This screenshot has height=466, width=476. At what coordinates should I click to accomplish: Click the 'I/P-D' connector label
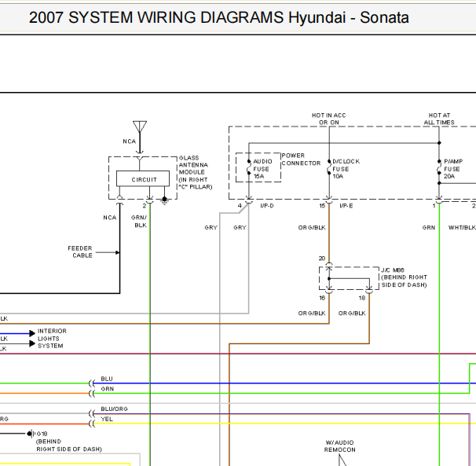(x=267, y=206)
